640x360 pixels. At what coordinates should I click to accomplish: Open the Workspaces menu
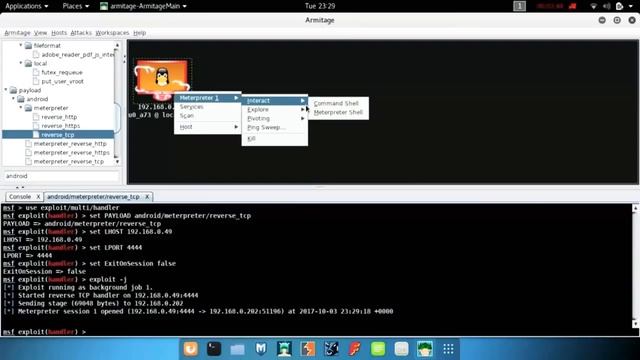pos(112,33)
